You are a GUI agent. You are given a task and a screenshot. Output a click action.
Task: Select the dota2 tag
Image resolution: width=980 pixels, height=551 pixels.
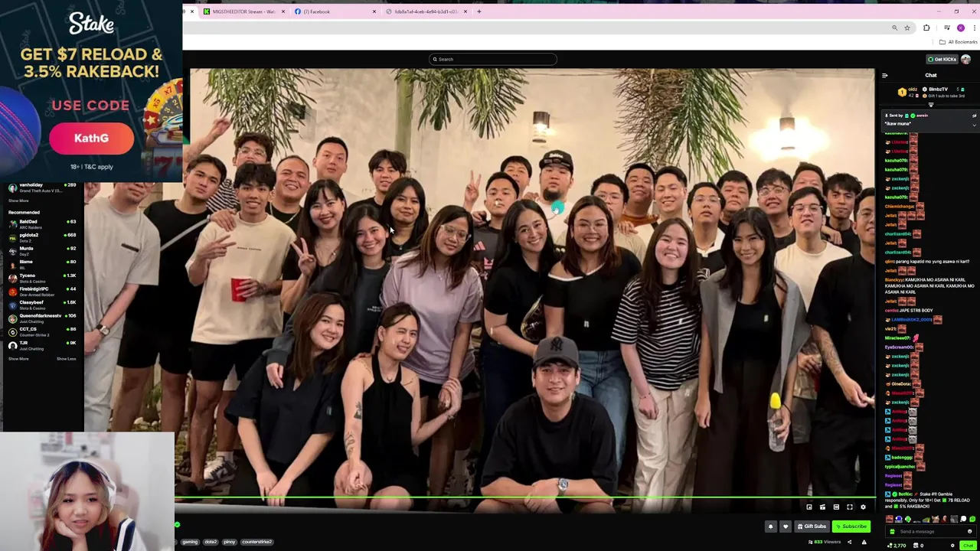[x=211, y=542]
